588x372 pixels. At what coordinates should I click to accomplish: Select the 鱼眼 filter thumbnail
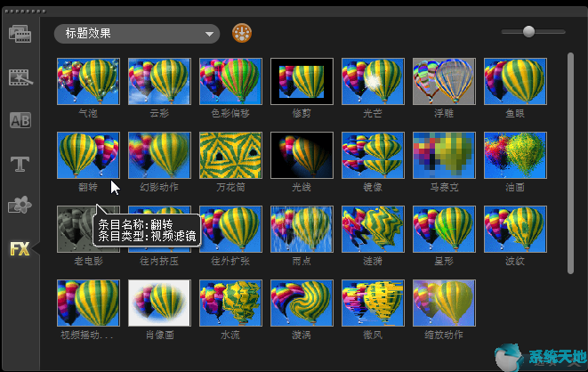coord(516,81)
